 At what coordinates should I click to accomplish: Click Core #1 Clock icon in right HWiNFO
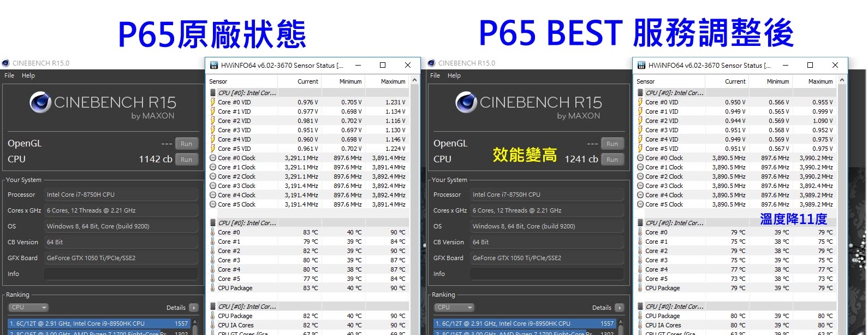640,167
